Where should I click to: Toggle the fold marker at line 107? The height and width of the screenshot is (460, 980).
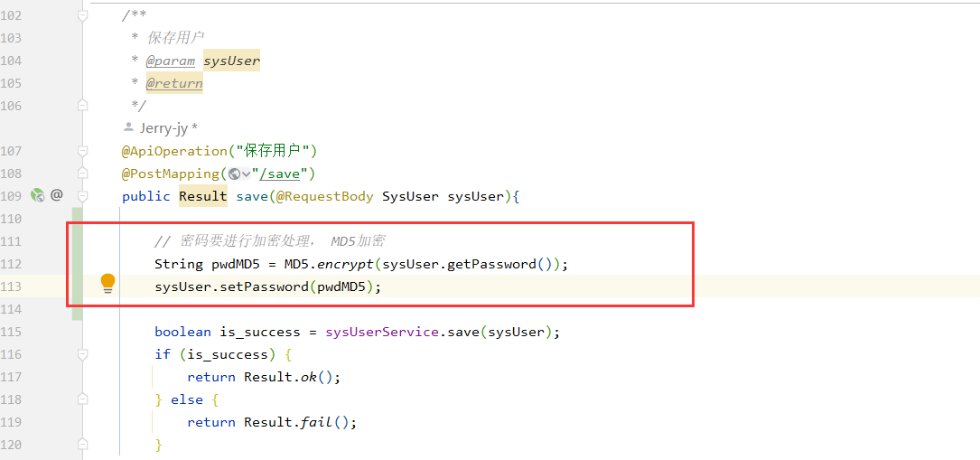point(83,151)
